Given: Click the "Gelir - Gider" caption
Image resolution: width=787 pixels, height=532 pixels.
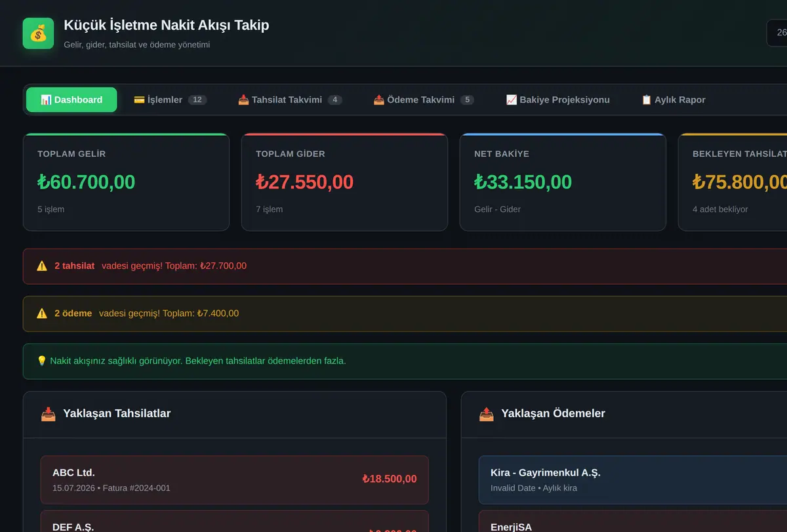Looking at the screenshot, I should pos(497,209).
